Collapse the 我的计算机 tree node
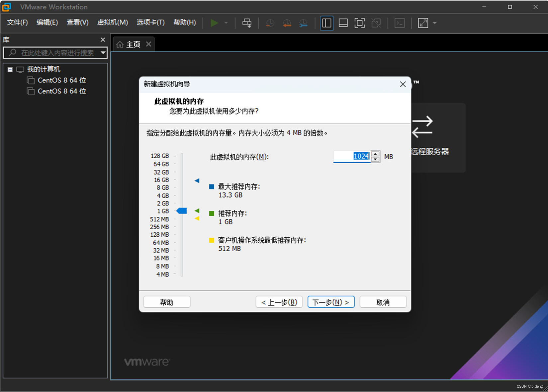Viewport: 548px width, 392px height. tap(10, 69)
